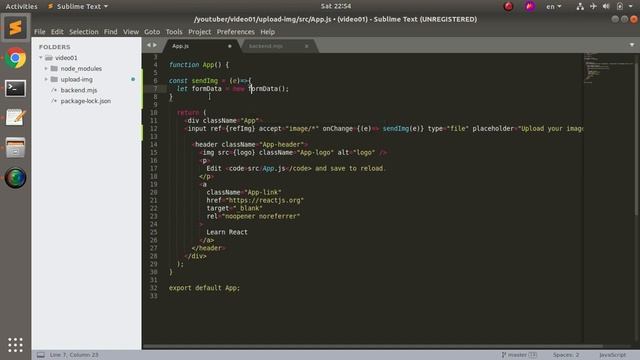Open package-lock.json in the sidebar

pyautogui.click(x=86, y=101)
